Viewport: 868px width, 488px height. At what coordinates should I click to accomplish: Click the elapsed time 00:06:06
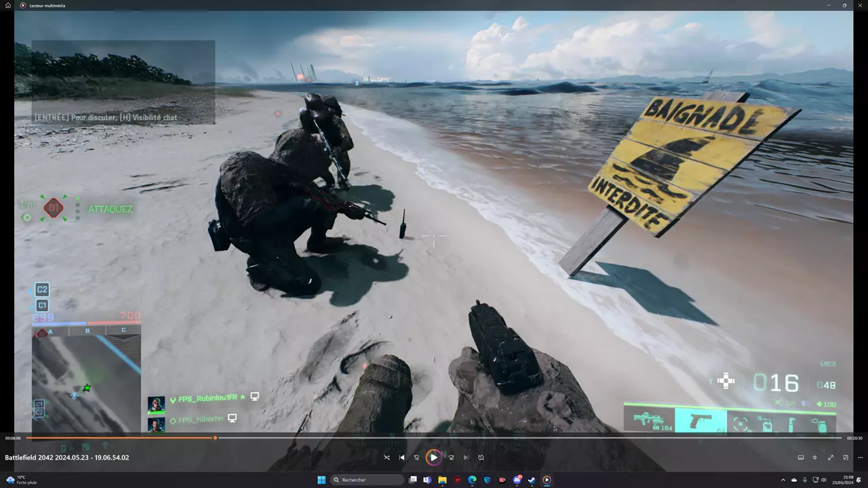click(x=13, y=438)
